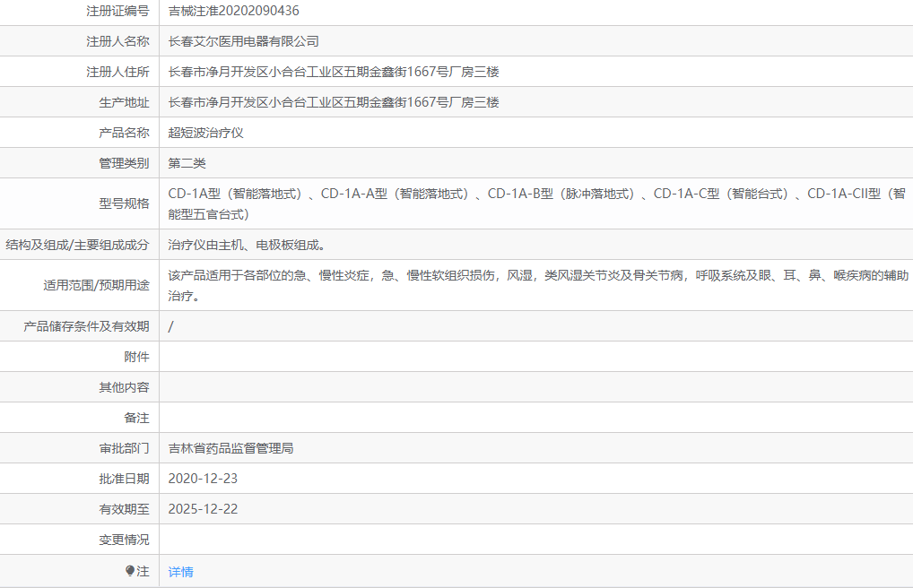Click the 其他内容 label
Image resolution: width=913 pixels, height=588 pixels.
coord(124,387)
